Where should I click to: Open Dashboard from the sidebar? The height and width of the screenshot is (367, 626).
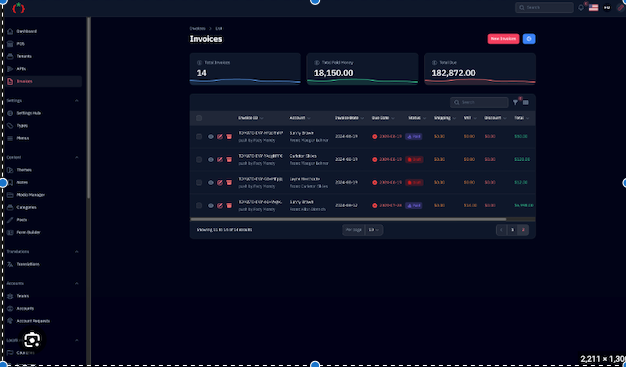click(26, 31)
